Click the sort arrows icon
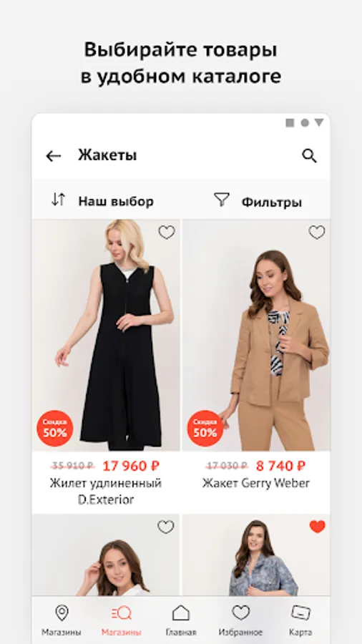Viewport: 362px width, 644px height. point(58,200)
